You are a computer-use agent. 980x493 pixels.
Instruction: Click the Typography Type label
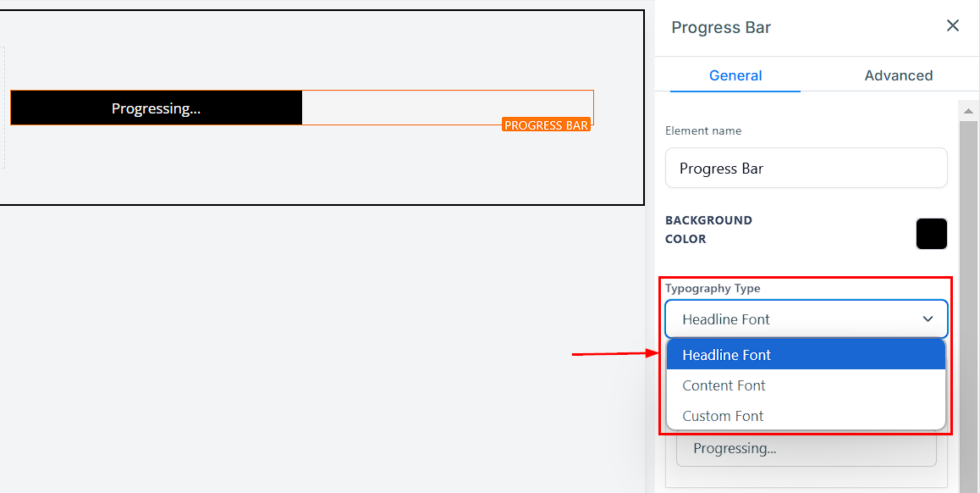[713, 288]
